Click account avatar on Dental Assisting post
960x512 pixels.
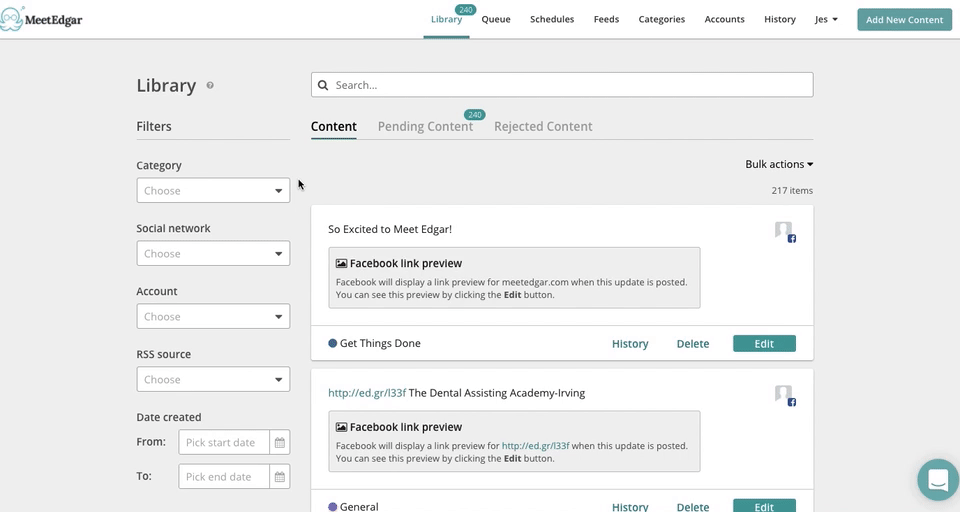[x=784, y=394]
